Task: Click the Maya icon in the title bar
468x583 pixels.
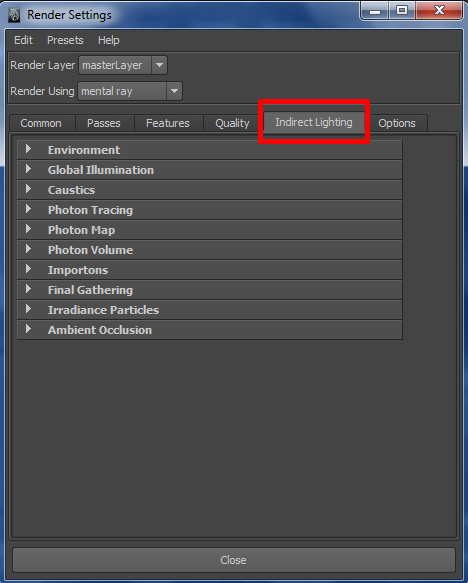Action: coord(14,15)
